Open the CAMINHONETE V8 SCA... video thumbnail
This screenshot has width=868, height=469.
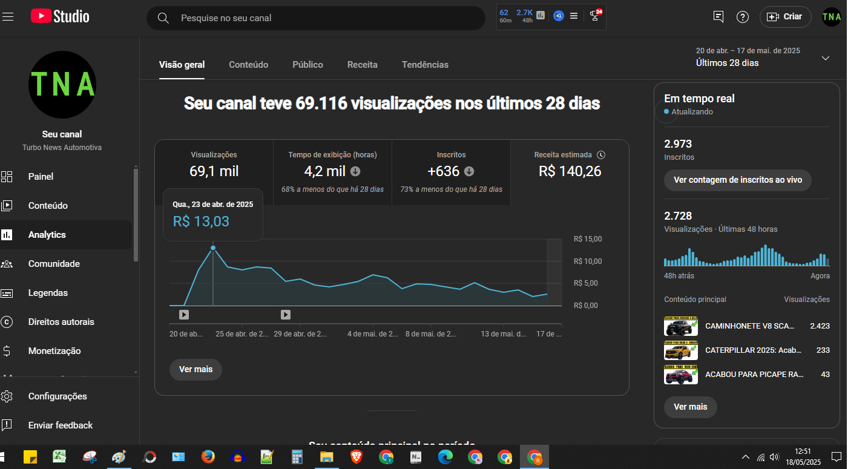point(681,326)
